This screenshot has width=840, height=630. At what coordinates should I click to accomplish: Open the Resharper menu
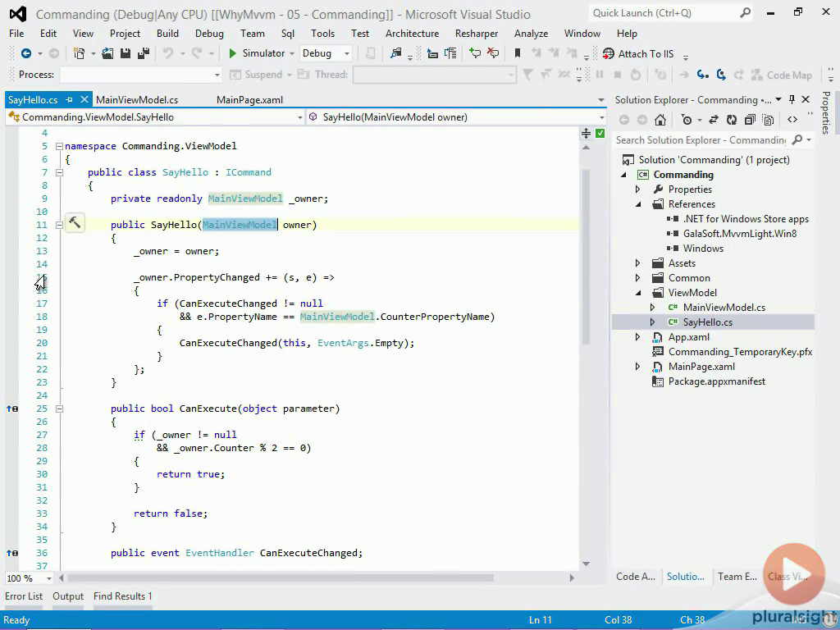click(477, 33)
